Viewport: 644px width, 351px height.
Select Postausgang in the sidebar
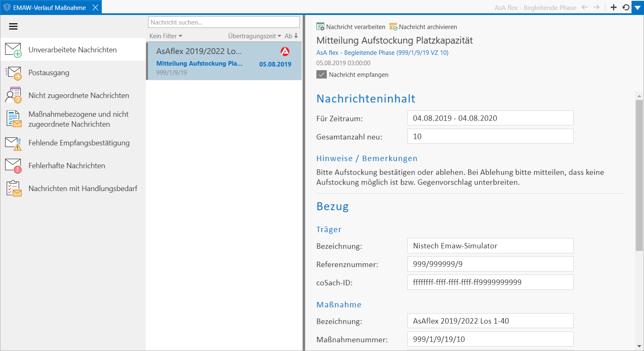tap(49, 73)
